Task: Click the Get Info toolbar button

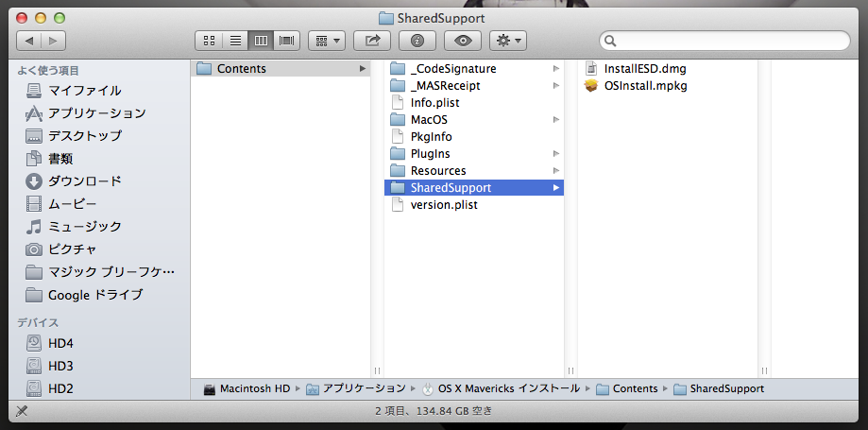Action: [x=417, y=41]
